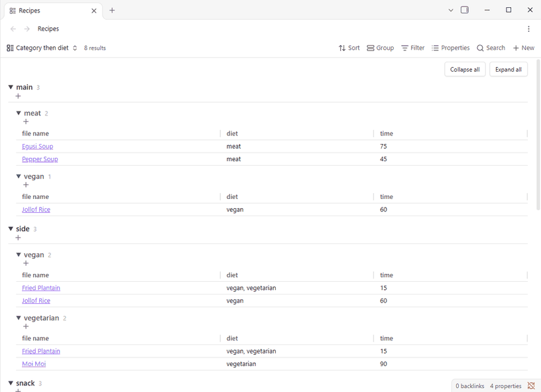Collapse the vegetarian subgroup

pyautogui.click(x=19, y=318)
